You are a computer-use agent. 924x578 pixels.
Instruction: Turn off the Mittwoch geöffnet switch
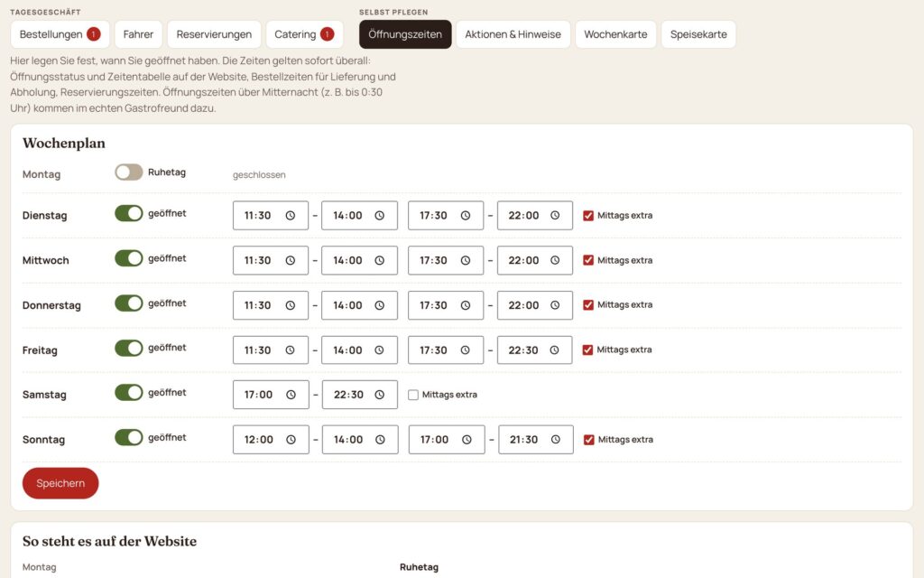[x=128, y=258]
